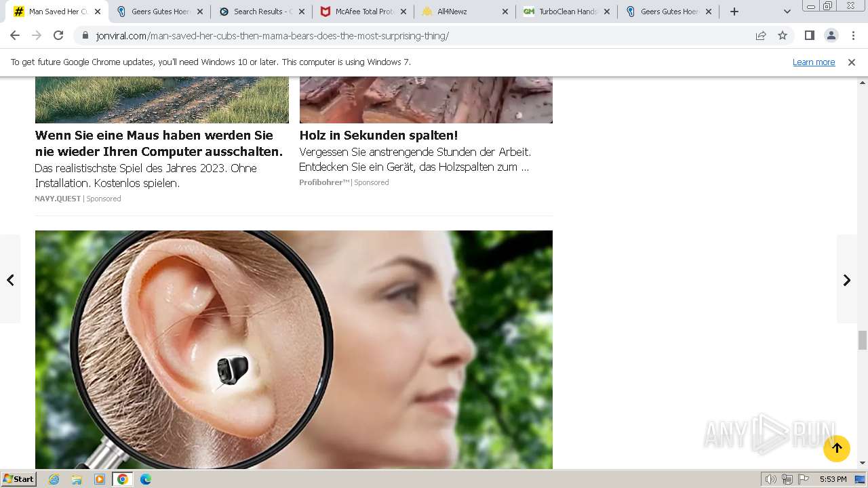This screenshot has height=488, width=868.
Task: Switch to All4Newz tab
Action: coord(464,12)
